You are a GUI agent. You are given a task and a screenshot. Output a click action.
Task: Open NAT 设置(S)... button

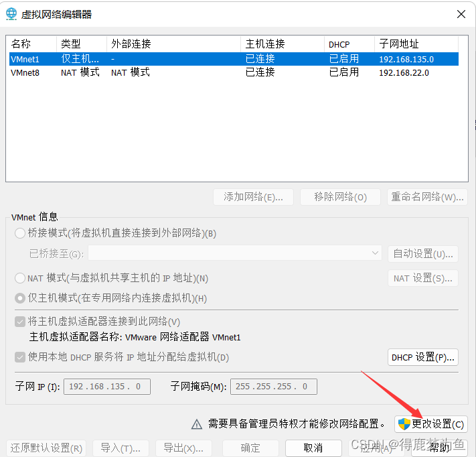pos(423,278)
